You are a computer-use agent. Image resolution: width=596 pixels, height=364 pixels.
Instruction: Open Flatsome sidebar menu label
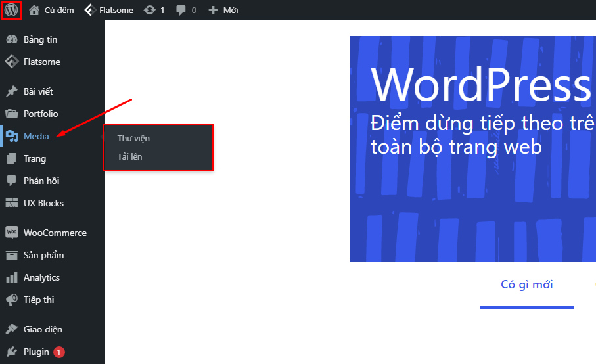(42, 62)
